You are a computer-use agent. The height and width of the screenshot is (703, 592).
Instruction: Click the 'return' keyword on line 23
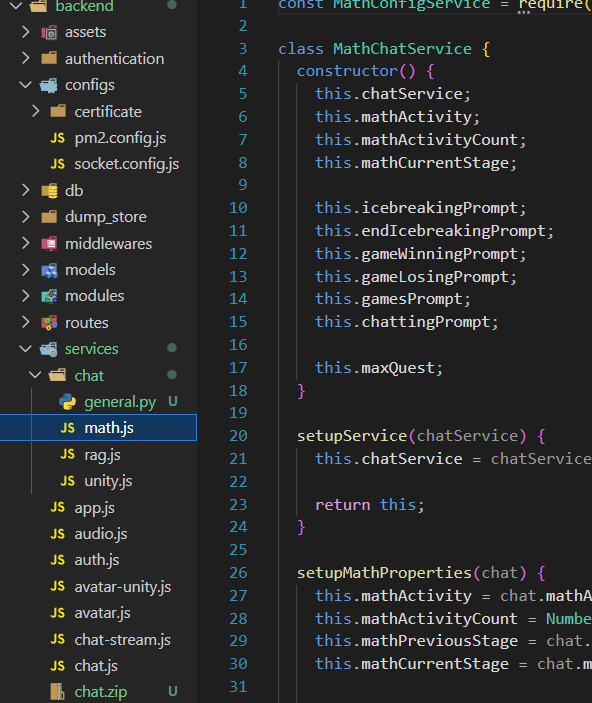coord(343,505)
